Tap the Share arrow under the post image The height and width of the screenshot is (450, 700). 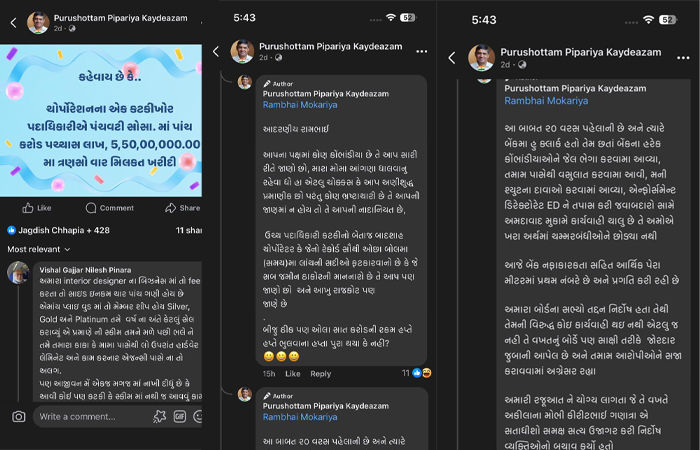click(x=171, y=208)
